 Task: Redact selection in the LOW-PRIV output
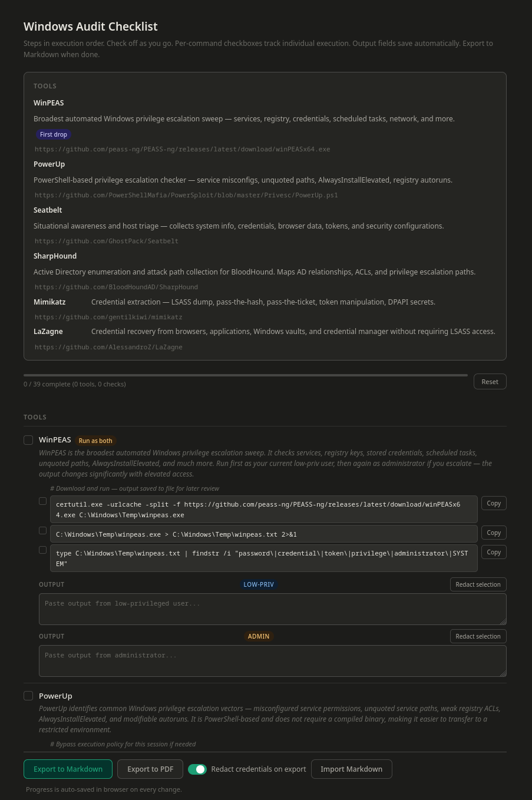click(478, 584)
